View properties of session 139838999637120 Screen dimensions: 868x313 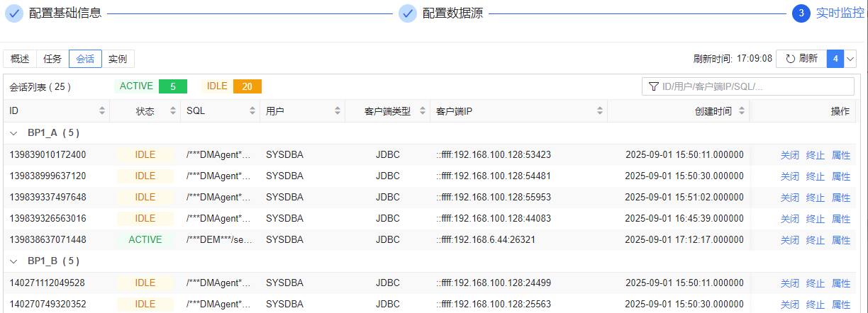click(x=841, y=176)
